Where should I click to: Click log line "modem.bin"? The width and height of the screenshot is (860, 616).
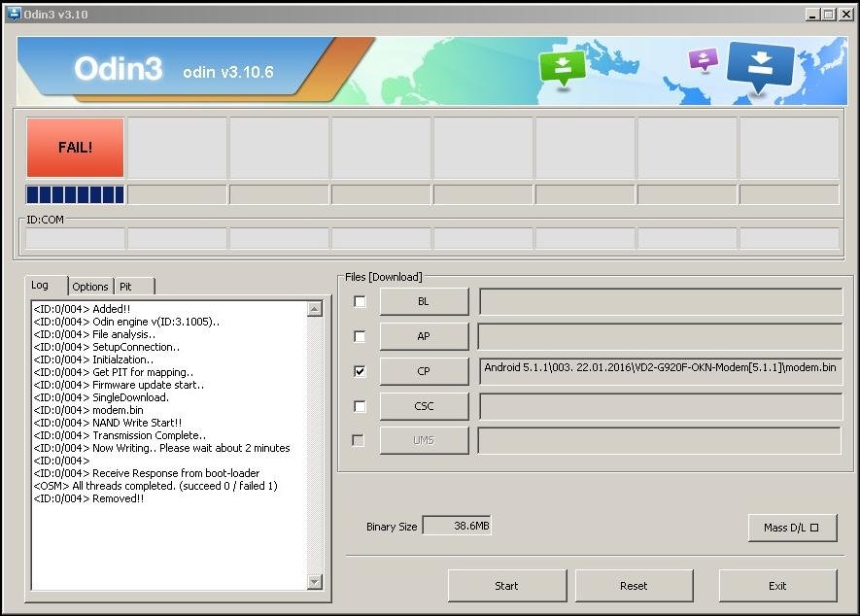pyautogui.click(x=88, y=410)
